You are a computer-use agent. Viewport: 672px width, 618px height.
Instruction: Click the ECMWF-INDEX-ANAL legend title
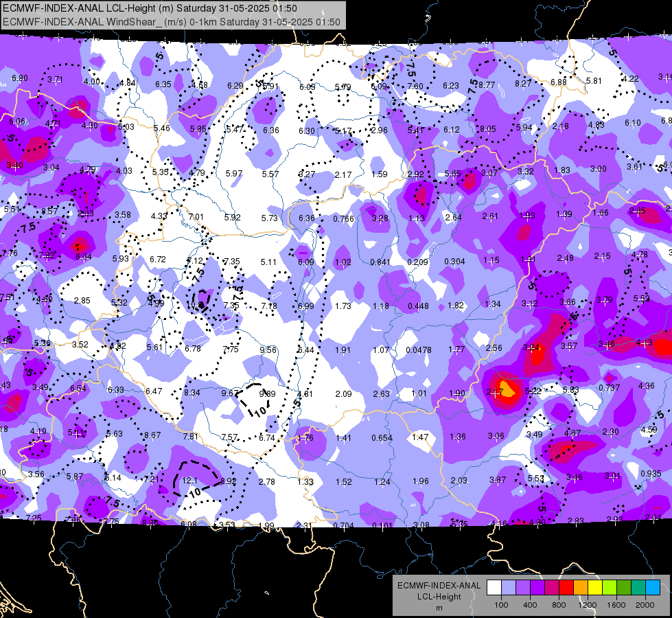tap(439, 586)
